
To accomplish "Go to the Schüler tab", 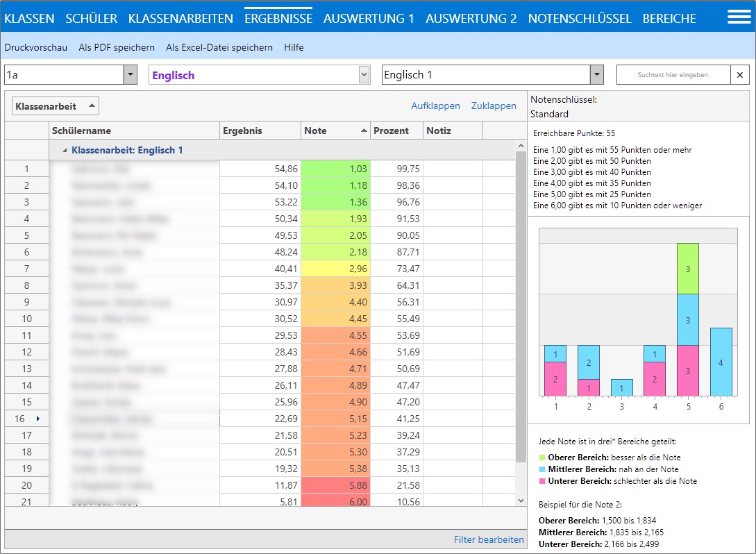I will (x=91, y=19).
